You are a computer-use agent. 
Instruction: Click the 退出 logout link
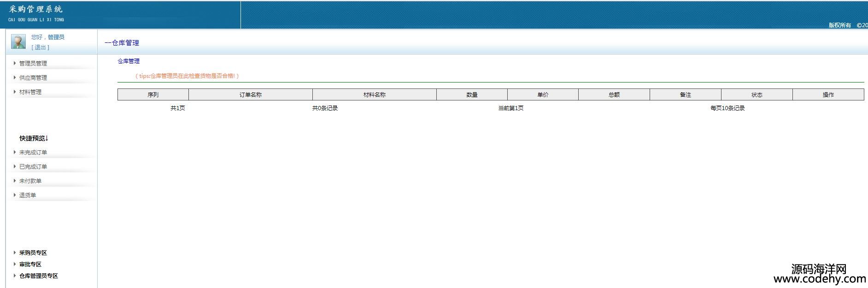point(41,47)
